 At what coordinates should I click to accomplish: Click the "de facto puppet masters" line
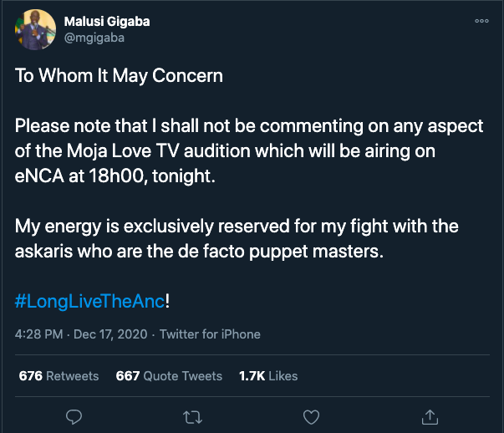(200, 252)
